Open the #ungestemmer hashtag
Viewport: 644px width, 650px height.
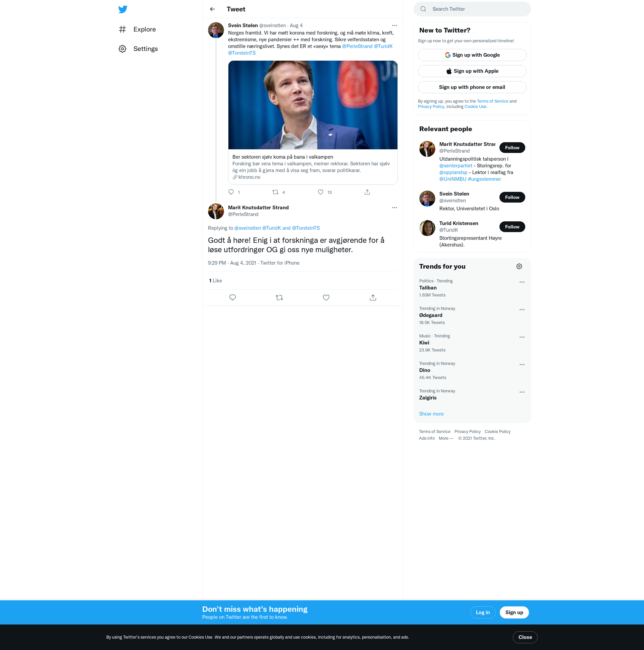484,179
